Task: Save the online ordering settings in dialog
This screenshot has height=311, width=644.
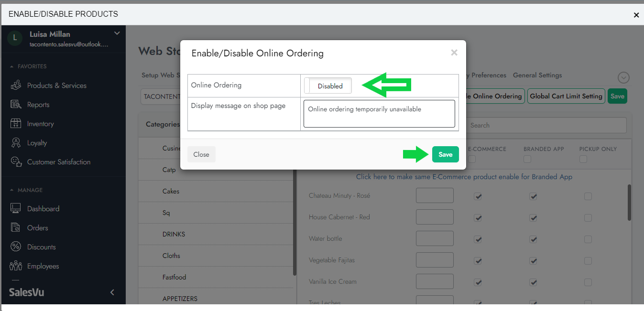Action: pyautogui.click(x=445, y=154)
